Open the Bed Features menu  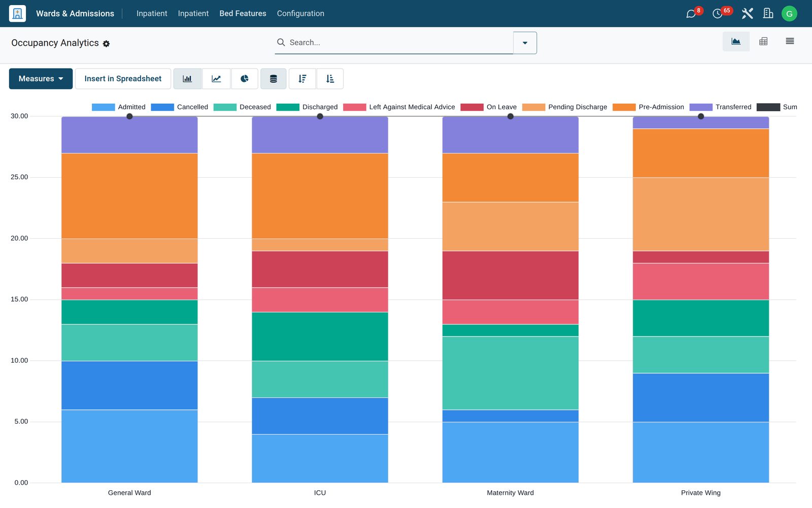tap(243, 14)
